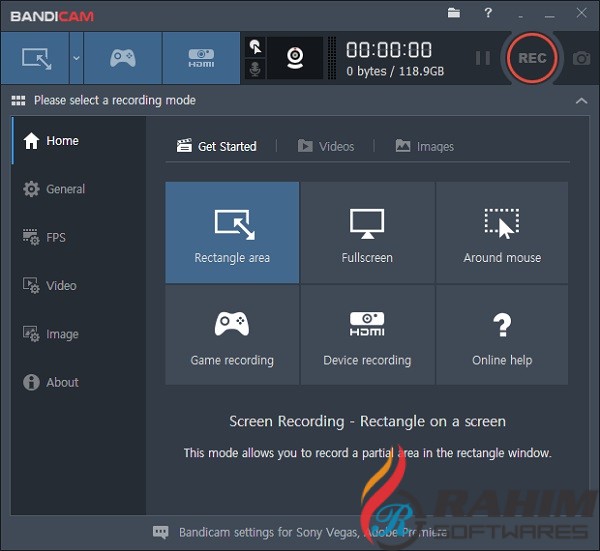Image resolution: width=600 pixels, height=551 pixels.
Task: Click the 0 bytes / 118.9GB storage text
Action: click(x=395, y=71)
